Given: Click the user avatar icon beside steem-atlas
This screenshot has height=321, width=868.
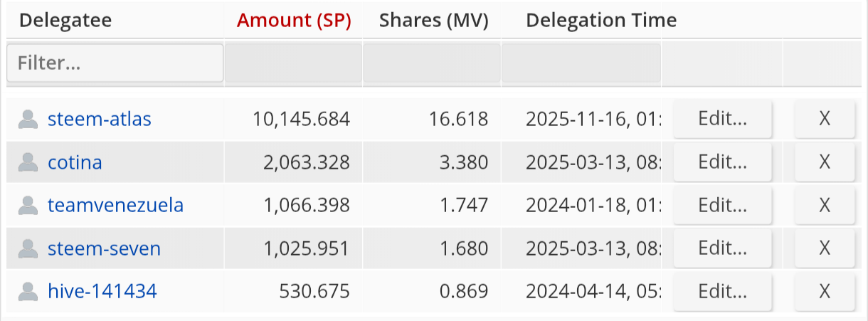Looking at the screenshot, I should [x=28, y=120].
